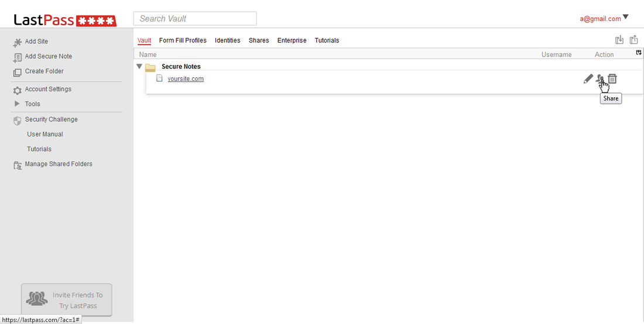644x324 pixels.
Task: Click the Manage Shared Folders icon
Action: click(x=17, y=165)
